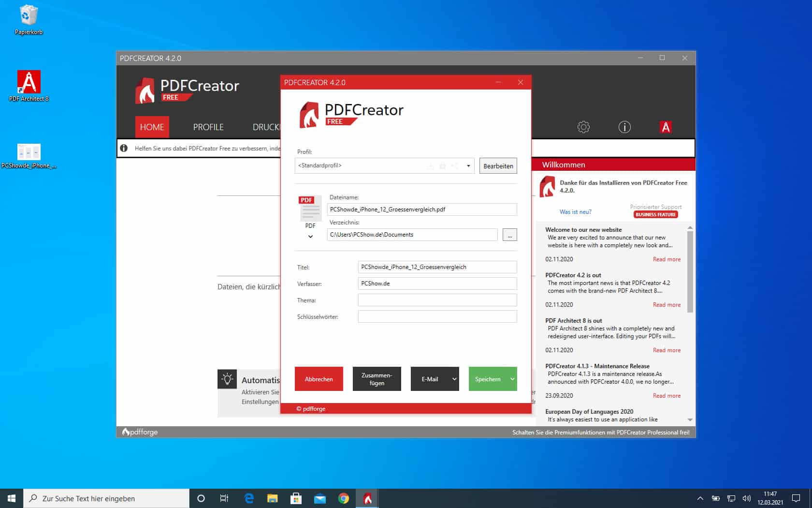Read more about PDFCreator 4.2 is out
The height and width of the screenshot is (508, 812).
click(x=667, y=305)
